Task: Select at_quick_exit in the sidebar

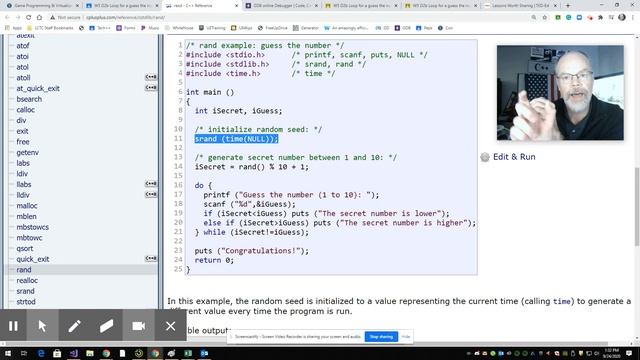Action: coord(38,88)
